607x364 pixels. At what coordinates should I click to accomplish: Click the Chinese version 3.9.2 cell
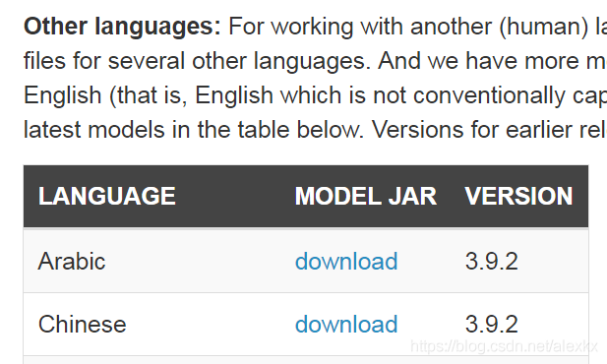491,324
